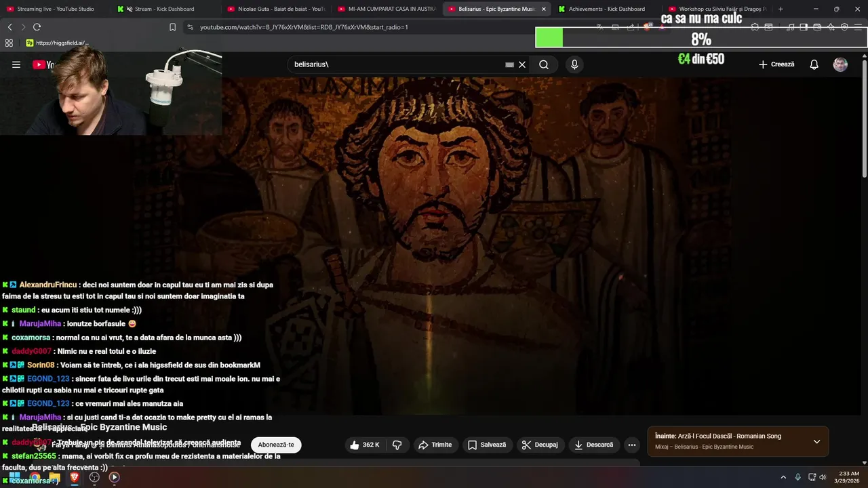Switch to Nicolae Guta - Baiat de baiat tab
Screen dimensions: 868x488
tap(277, 9)
